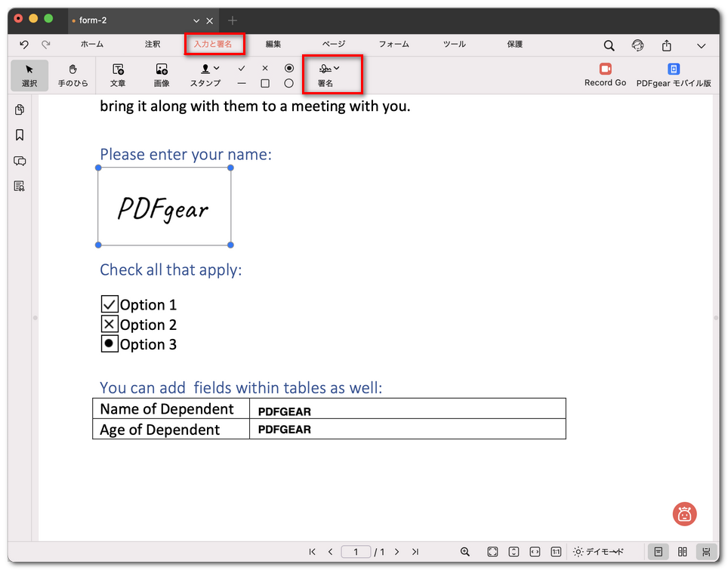Collapse the ribbon with the right chevron
Viewport: 728px width, 570px height.
tap(702, 45)
